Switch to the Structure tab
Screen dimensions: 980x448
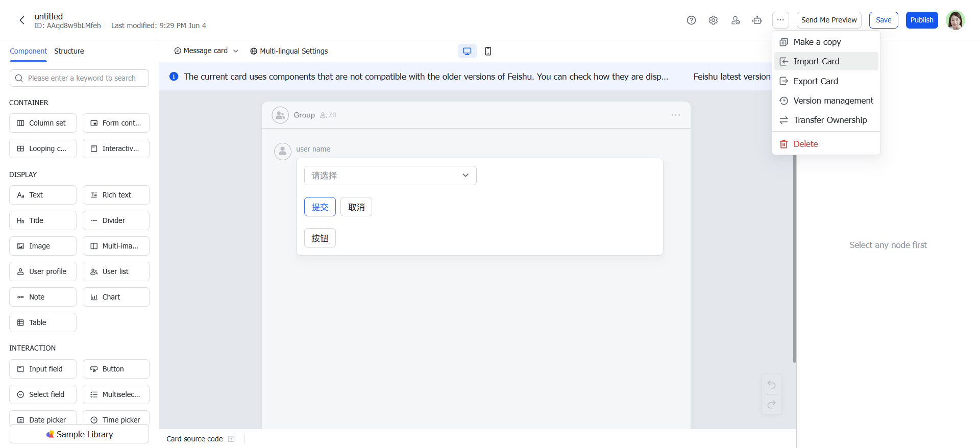(69, 51)
